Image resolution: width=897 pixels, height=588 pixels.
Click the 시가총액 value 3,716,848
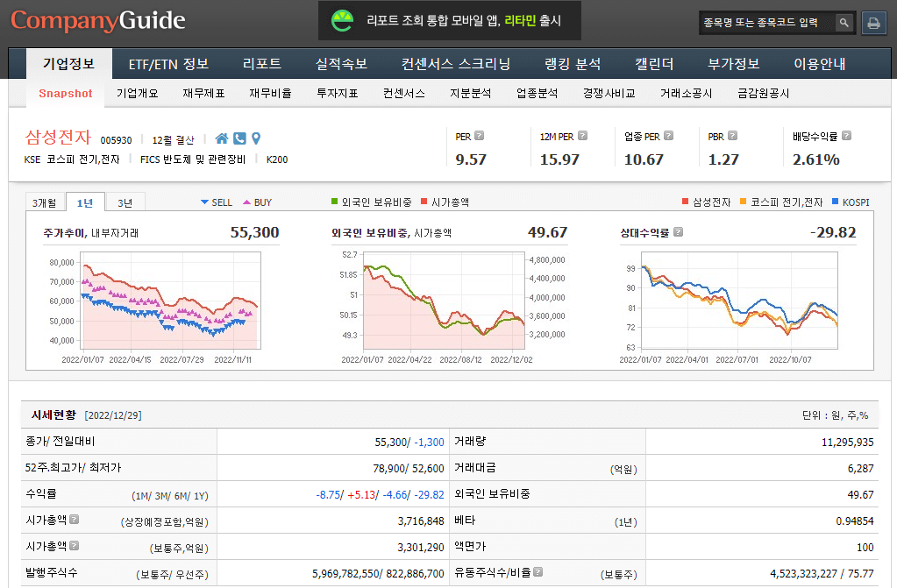[x=421, y=521]
